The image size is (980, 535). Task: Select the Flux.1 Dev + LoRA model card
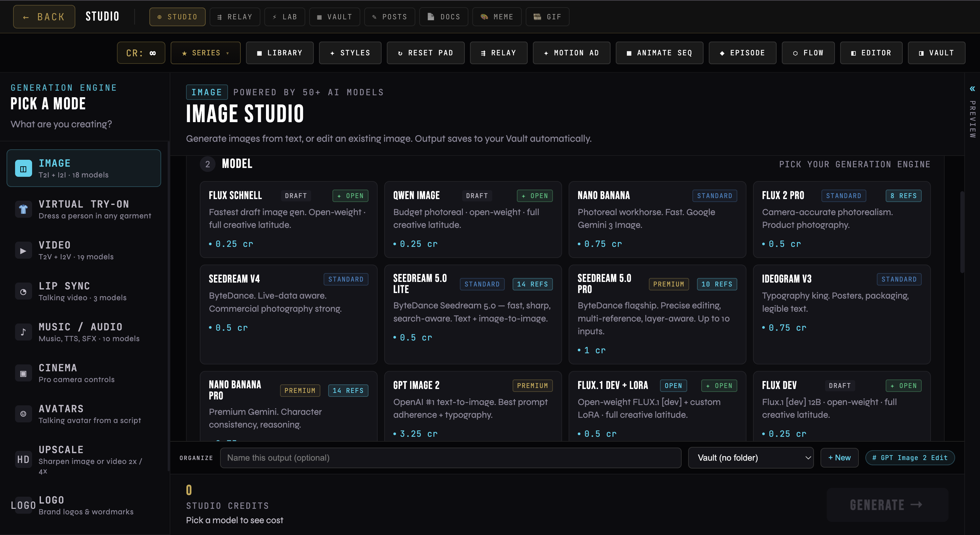pyautogui.click(x=657, y=406)
